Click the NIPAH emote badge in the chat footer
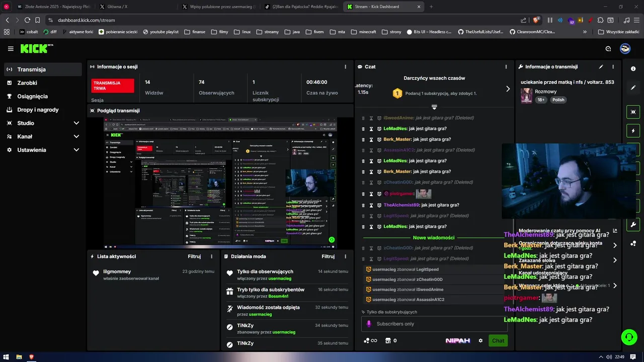The image size is (644, 362). click(458, 340)
